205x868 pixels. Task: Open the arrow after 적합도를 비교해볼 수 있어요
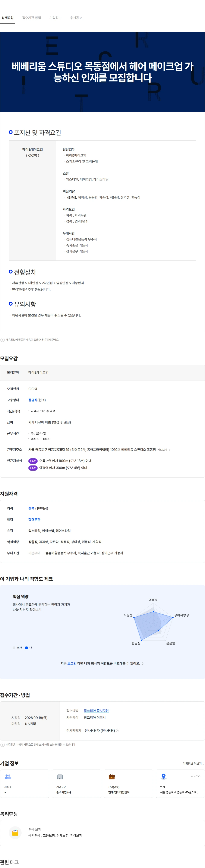pos(142,663)
